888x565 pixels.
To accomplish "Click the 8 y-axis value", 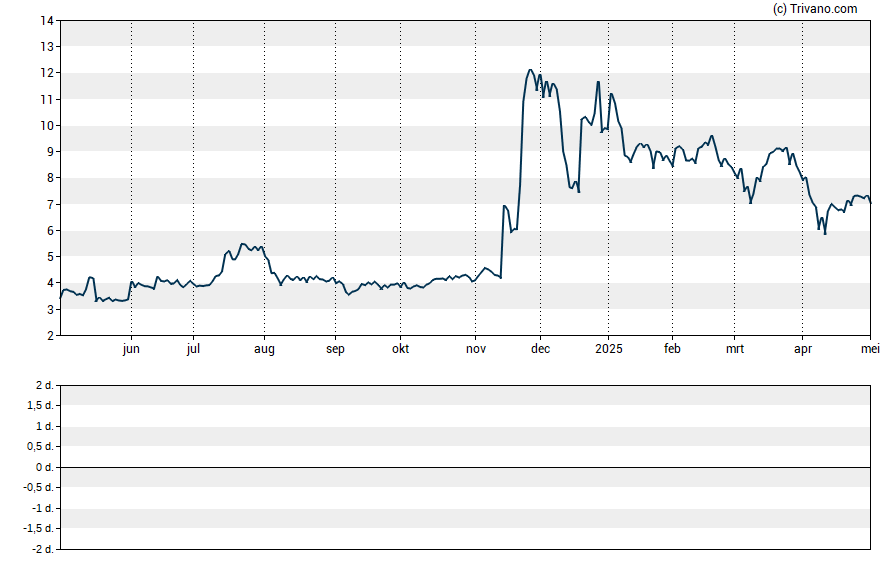I will tap(50, 178).
